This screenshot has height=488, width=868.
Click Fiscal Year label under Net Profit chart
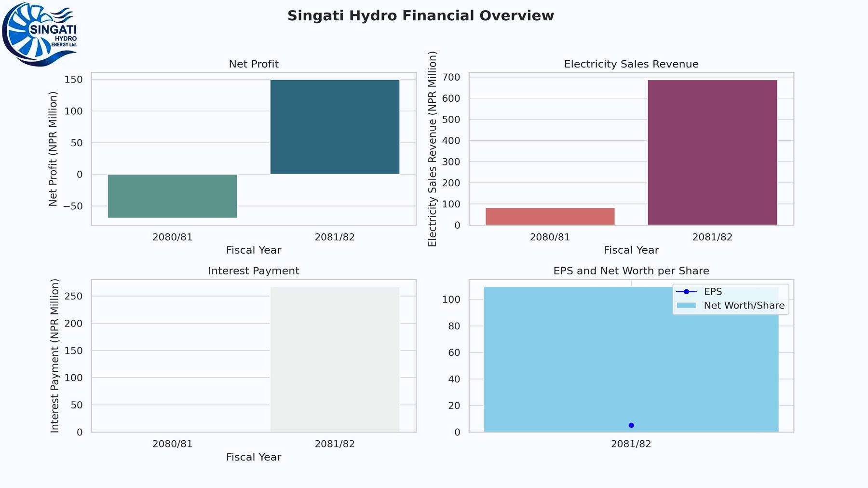point(254,250)
